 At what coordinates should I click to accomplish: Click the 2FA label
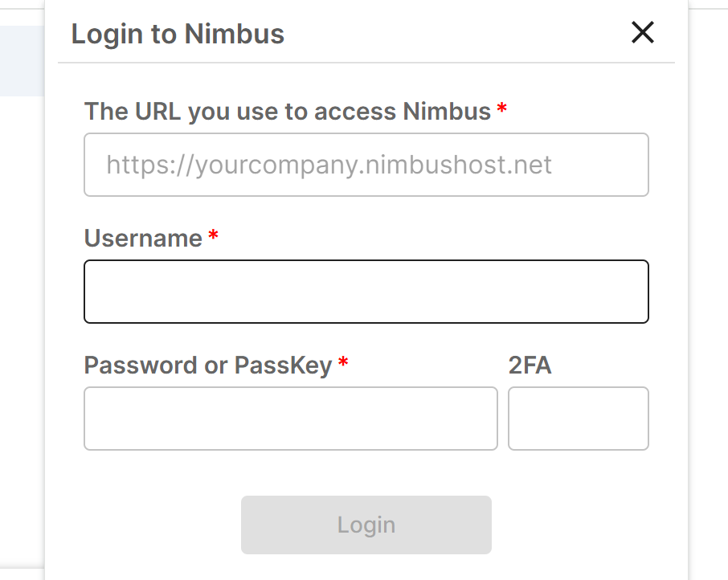[x=531, y=366]
